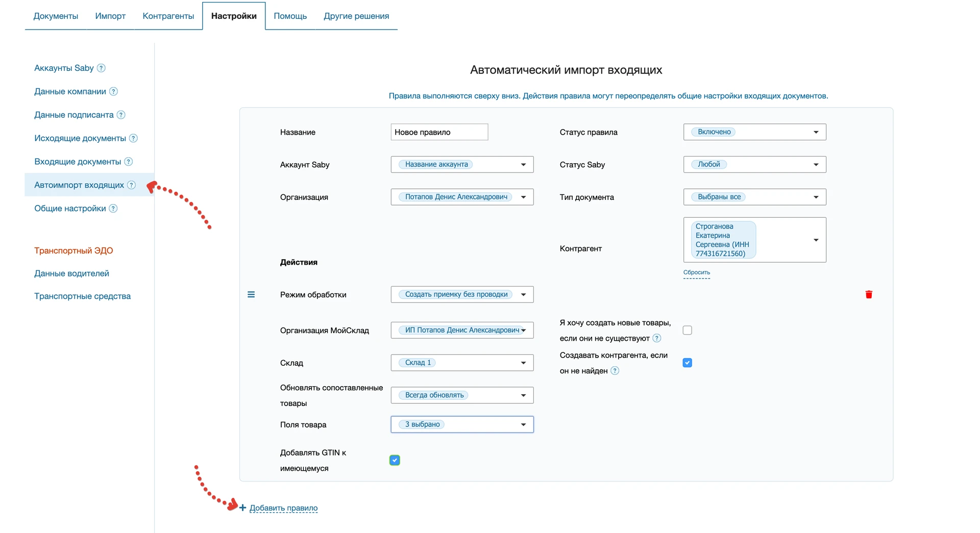
Task: Open the Контрагент dropdown
Action: (754, 240)
